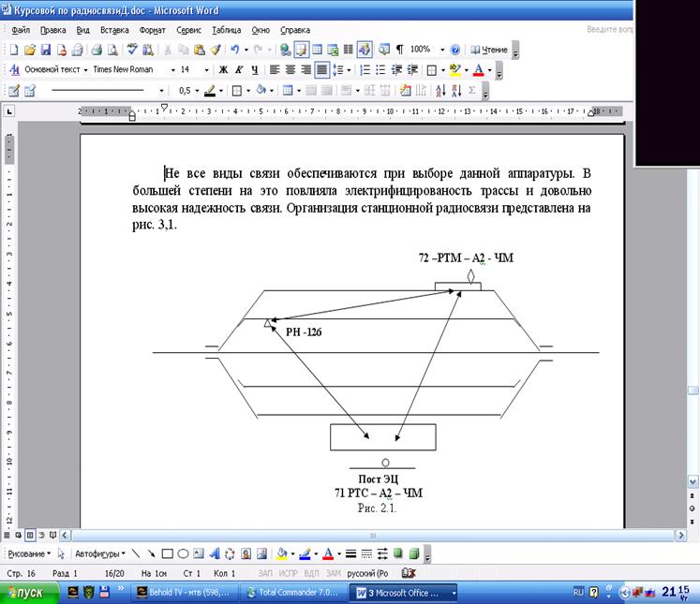The image size is (700, 604).
Task: Open the print preview icon
Action: coord(112,49)
